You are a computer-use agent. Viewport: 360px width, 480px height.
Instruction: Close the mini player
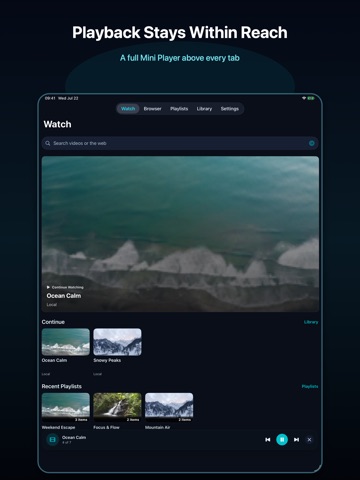point(309,440)
